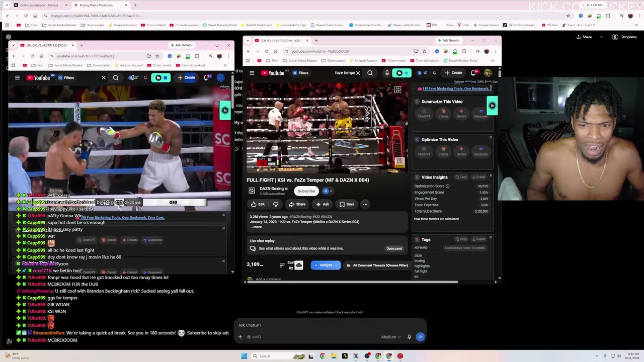Subscribe to DAZN Boxing
Viewport: 644px width, 362px height.
pyautogui.click(x=306, y=191)
